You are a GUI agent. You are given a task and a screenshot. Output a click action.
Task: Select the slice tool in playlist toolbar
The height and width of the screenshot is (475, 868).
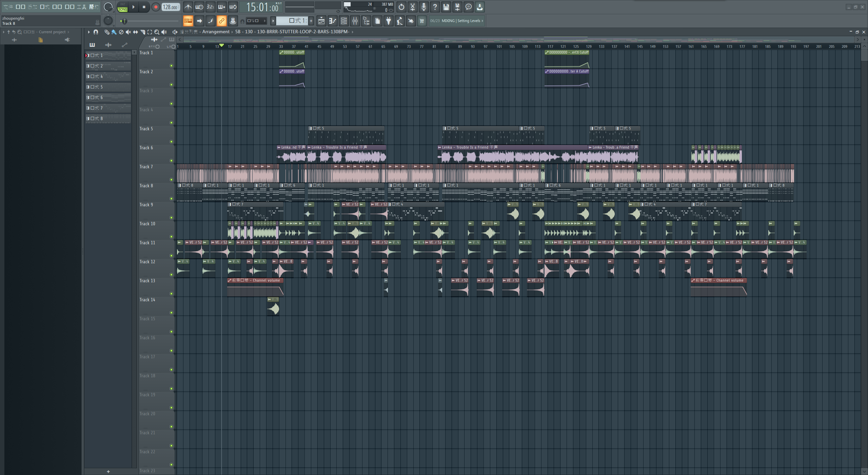[x=142, y=32]
